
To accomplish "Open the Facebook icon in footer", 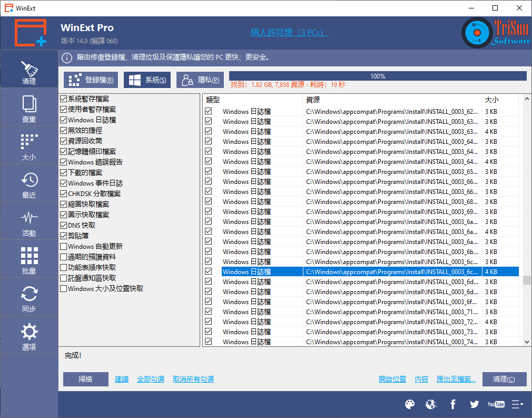I will coord(453,404).
